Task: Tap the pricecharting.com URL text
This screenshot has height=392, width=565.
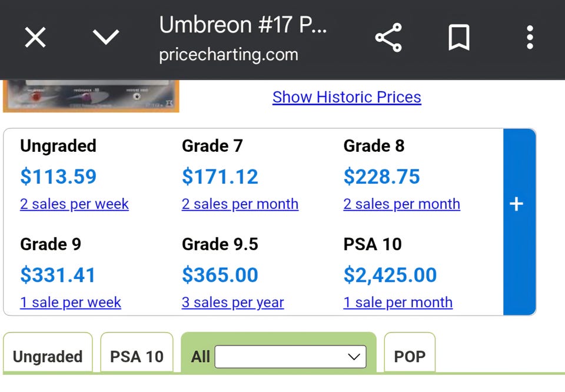Action: (228, 55)
